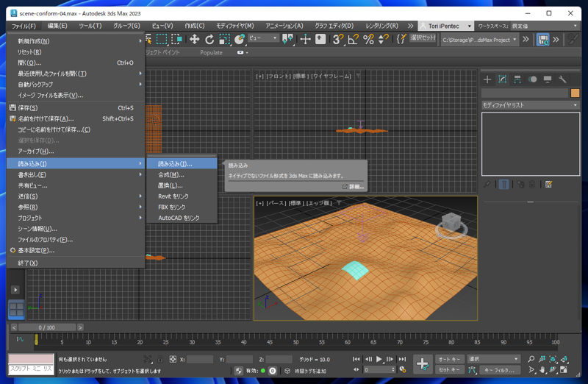Viewport: 588px width, 384px height.
Task: Click the Zoom viewport navigation icon
Action: point(531,359)
